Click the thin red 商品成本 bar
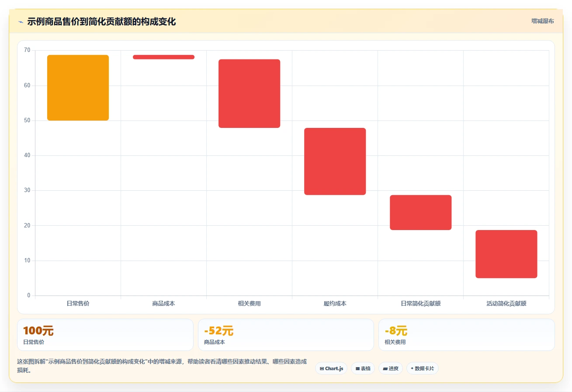Screen dimensions: 572x392 163,57
